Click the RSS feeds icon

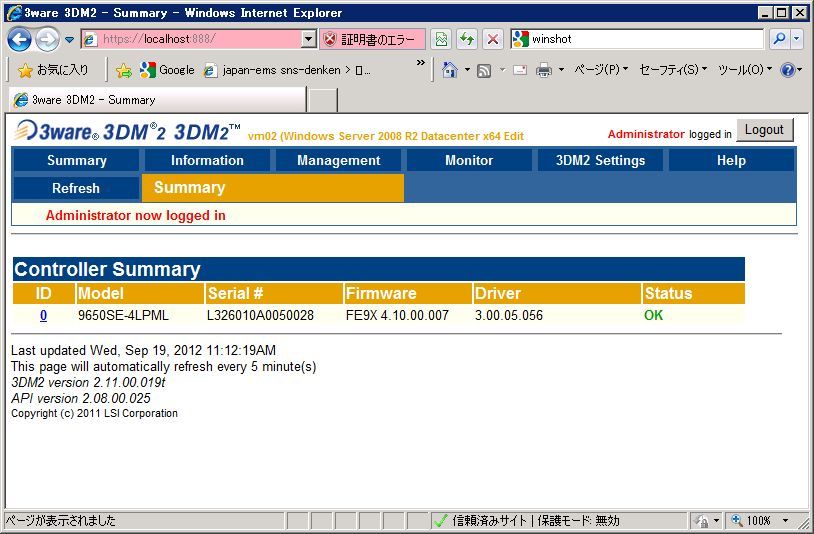[484, 70]
